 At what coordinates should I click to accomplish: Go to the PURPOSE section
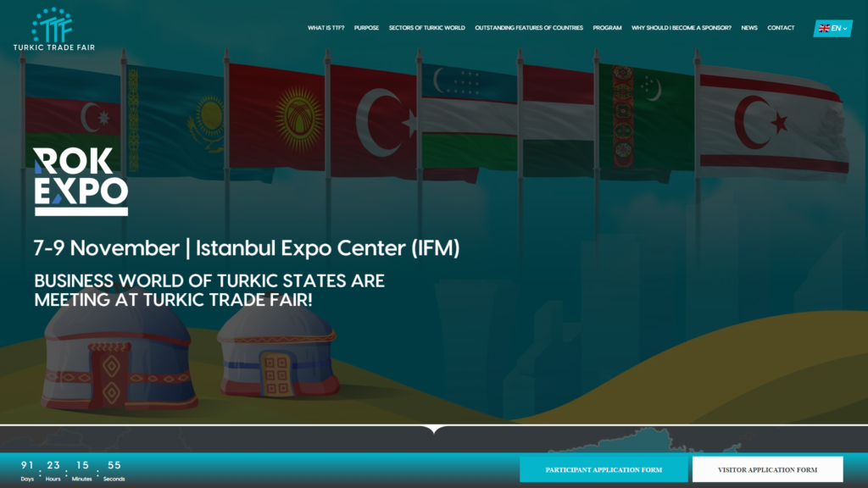coord(366,28)
